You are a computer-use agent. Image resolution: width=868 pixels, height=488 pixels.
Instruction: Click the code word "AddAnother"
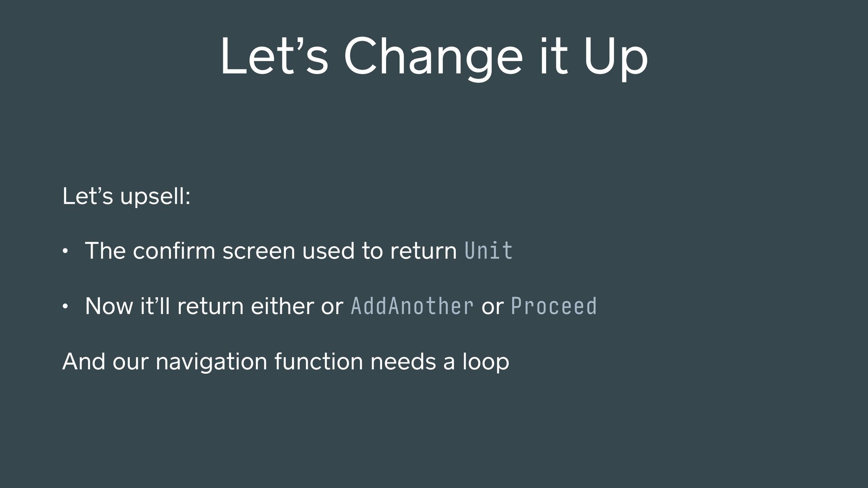[412, 306]
